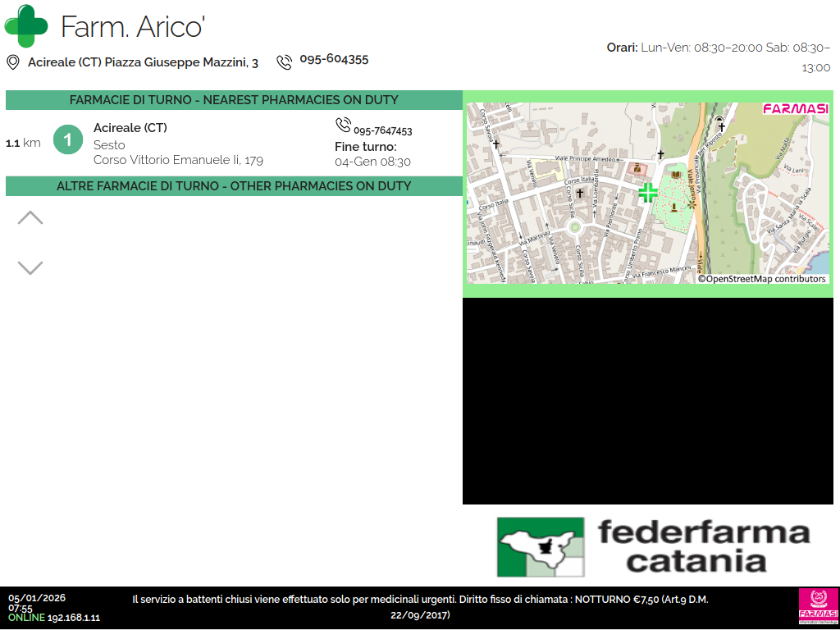The height and width of the screenshot is (630, 840).
Task: Click the library book icon on the map
Action: point(676,175)
